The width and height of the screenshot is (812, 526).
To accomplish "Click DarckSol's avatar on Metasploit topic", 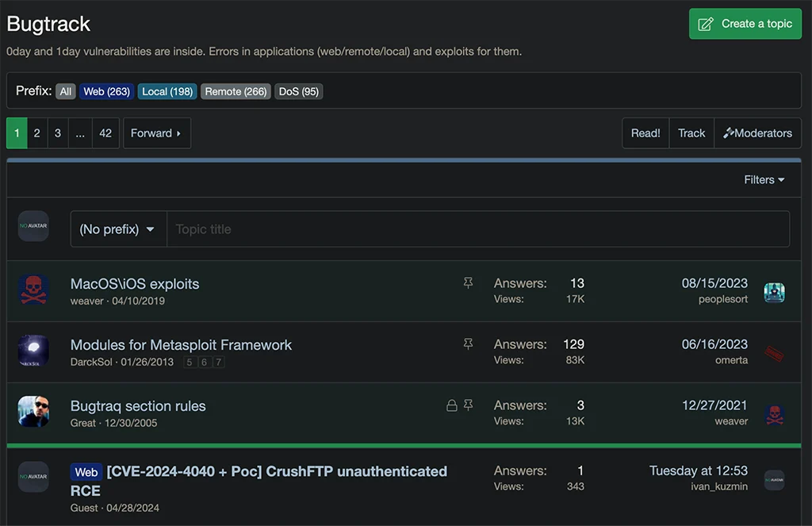I will click(x=33, y=351).
